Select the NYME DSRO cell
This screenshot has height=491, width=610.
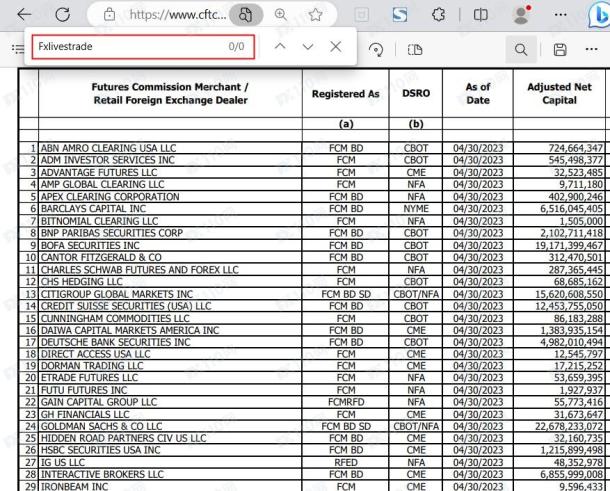click(x=416, y=209)
